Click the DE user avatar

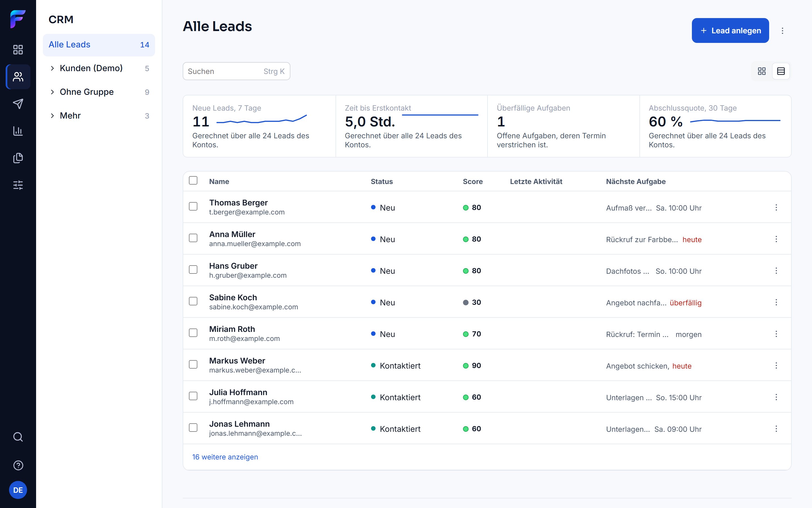pyautogui.click(x=18, y=490)
